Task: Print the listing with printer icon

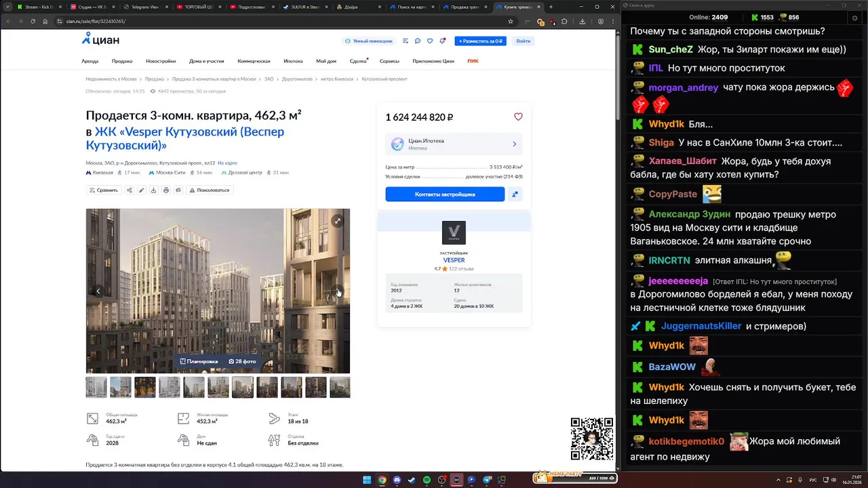Action: (166, 190)
